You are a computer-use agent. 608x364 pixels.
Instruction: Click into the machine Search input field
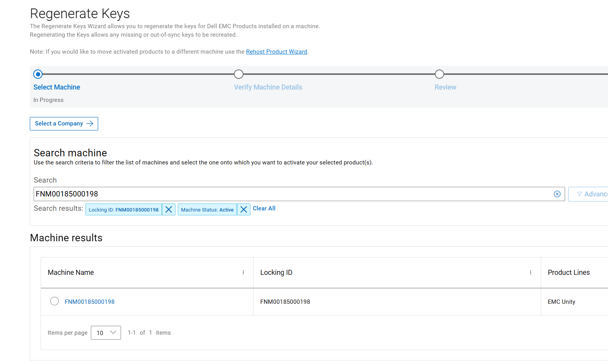(290, 194)
